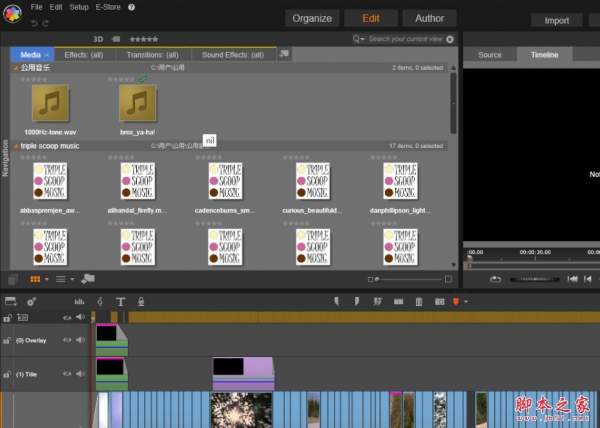This screenshot has width=600, height=428.
Task: Click the Import button
Action: [x=557, y=20]
